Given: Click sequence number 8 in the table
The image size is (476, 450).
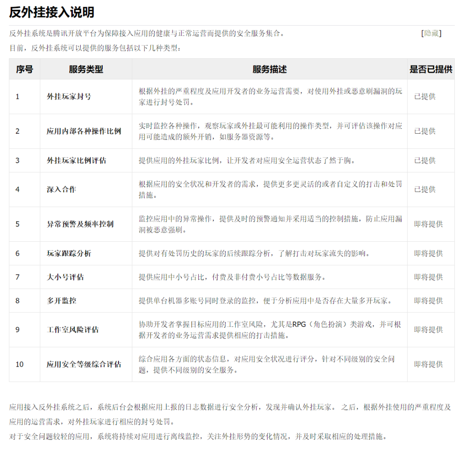Looking at the screenshot, I should [x=18, y=301].
